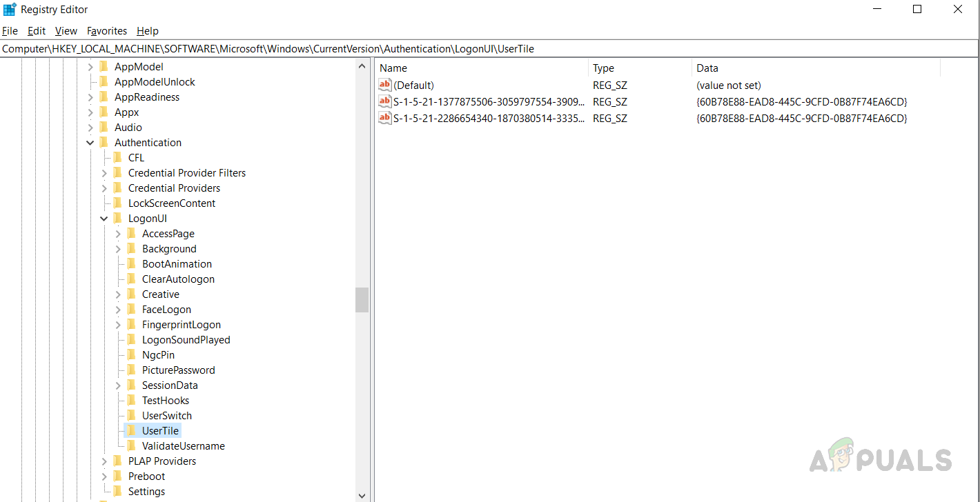Open the Help menu
Viewport: 980px width, 502px height.
148,31
